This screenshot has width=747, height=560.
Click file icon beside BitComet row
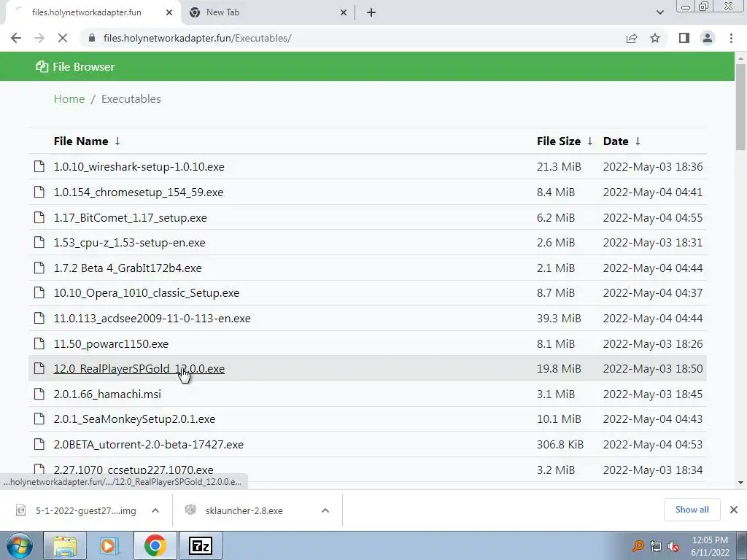(39, 217)
